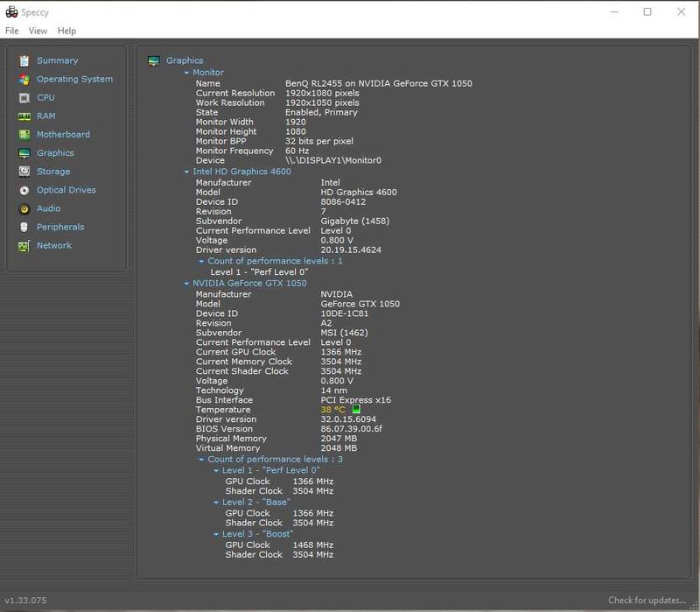
Task: Select the Network icon in sidebar
Action: coord(24,246)
